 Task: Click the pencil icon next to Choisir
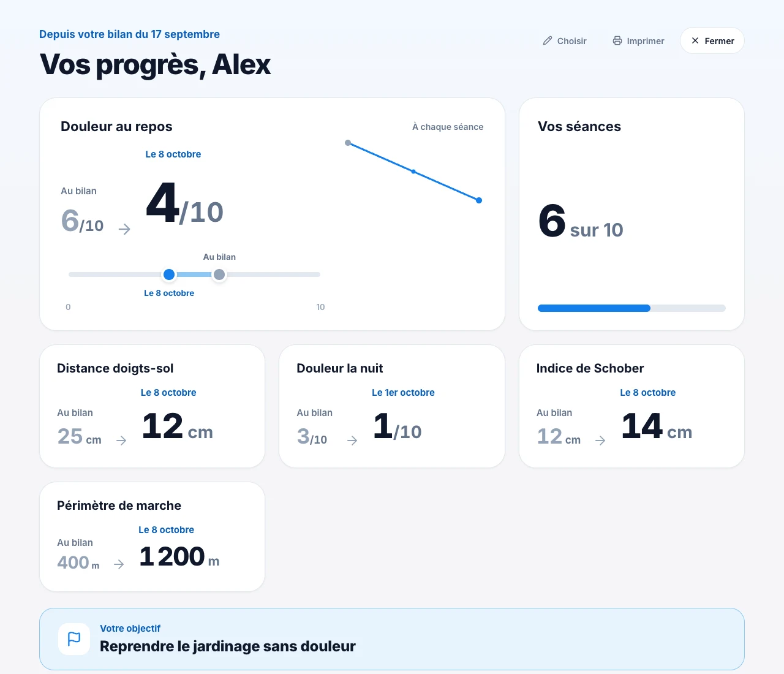coord(548,40)
